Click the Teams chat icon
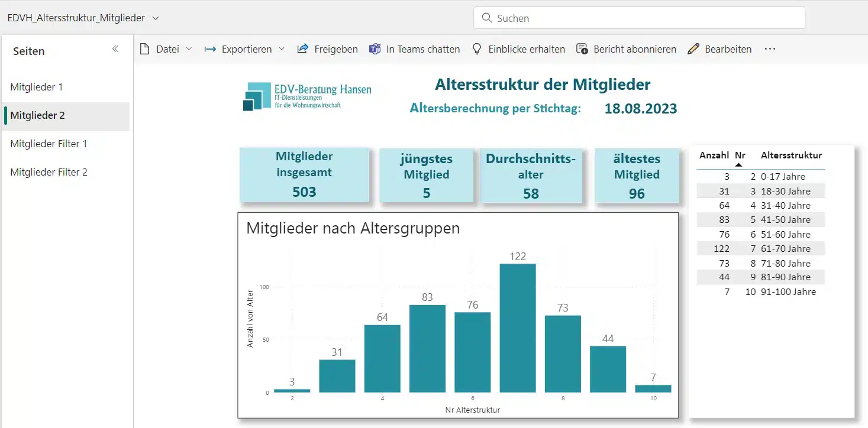The image size is (868, 428). (x=375, y=49)
